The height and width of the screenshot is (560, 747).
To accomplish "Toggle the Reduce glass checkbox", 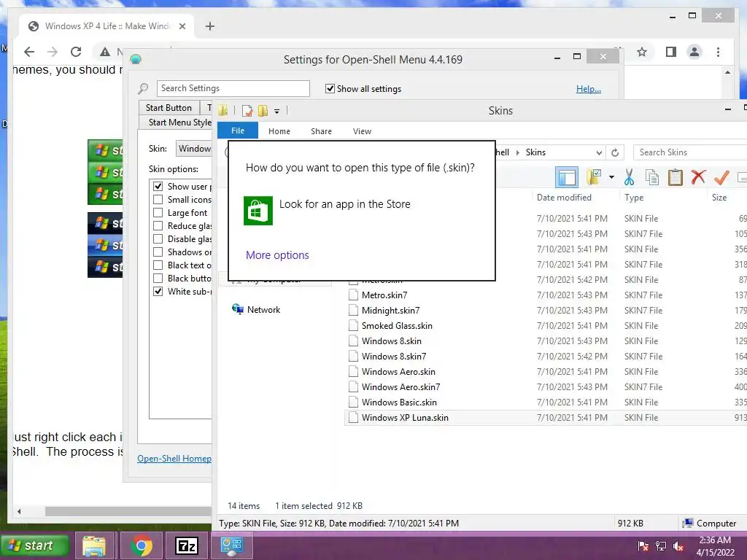I will tap(158, 226).
